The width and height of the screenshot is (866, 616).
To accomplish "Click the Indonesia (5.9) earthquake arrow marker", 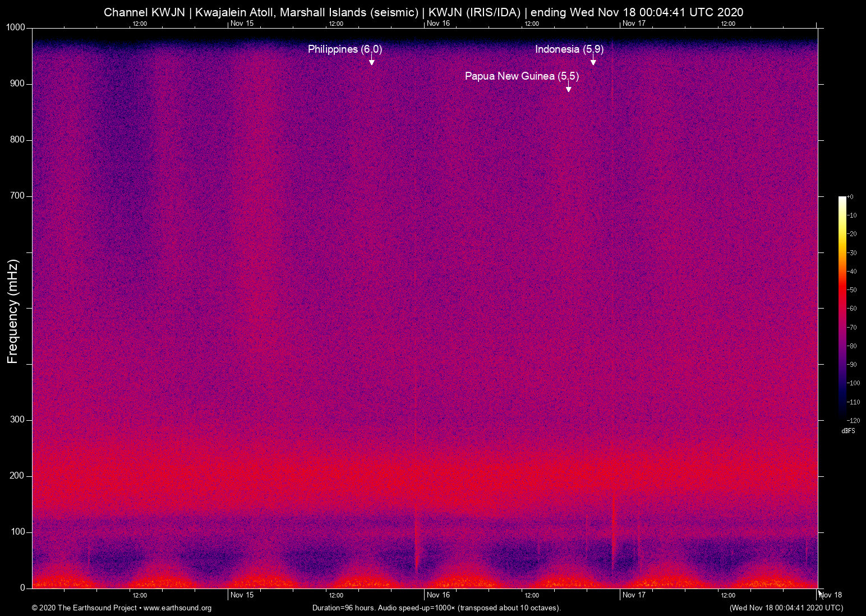I will tap(593, 62).
